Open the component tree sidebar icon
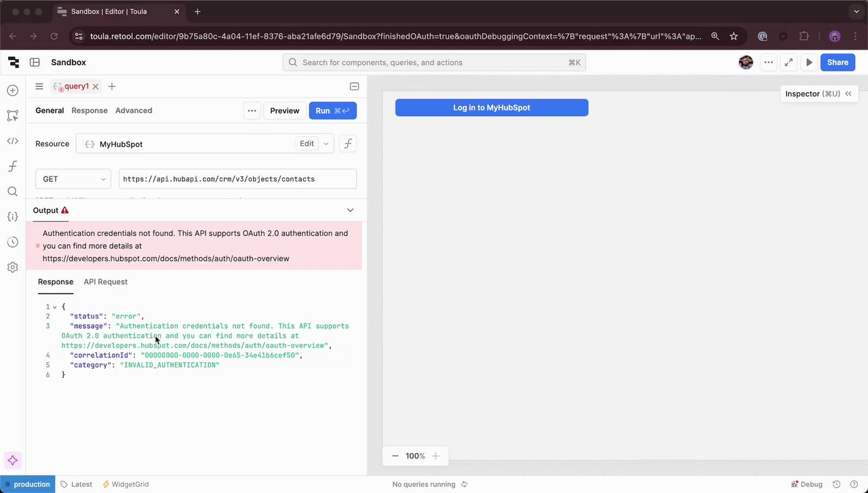The height and width of the screenshot is (493, 868). tap(12, 116)
